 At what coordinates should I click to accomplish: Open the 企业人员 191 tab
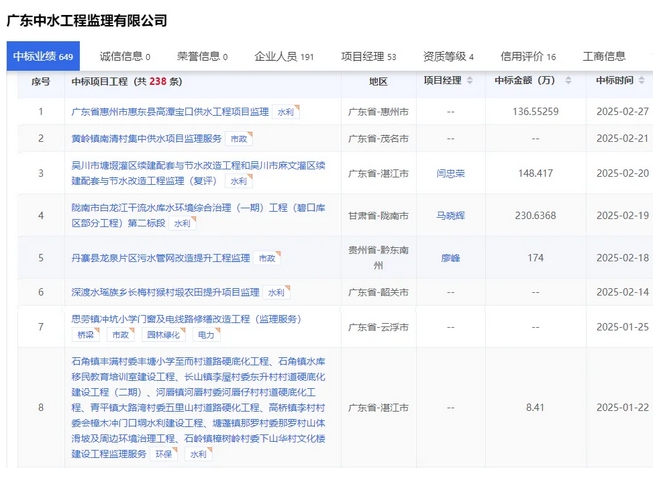tap(284, 56)
